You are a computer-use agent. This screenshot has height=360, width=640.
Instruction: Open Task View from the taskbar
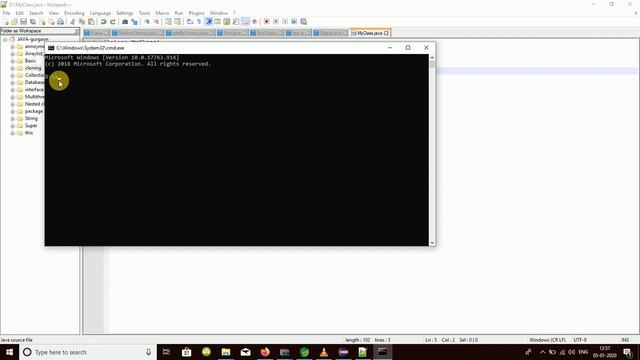[166, 352]
